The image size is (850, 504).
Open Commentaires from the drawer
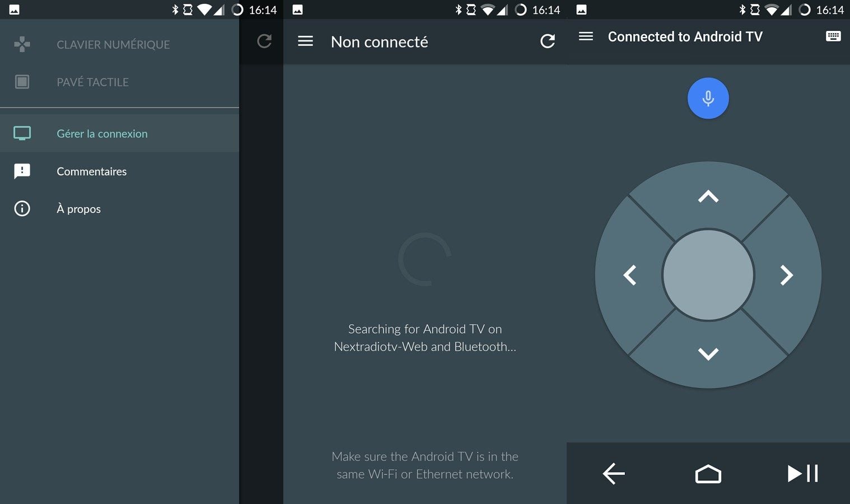[x=91, y=171]
